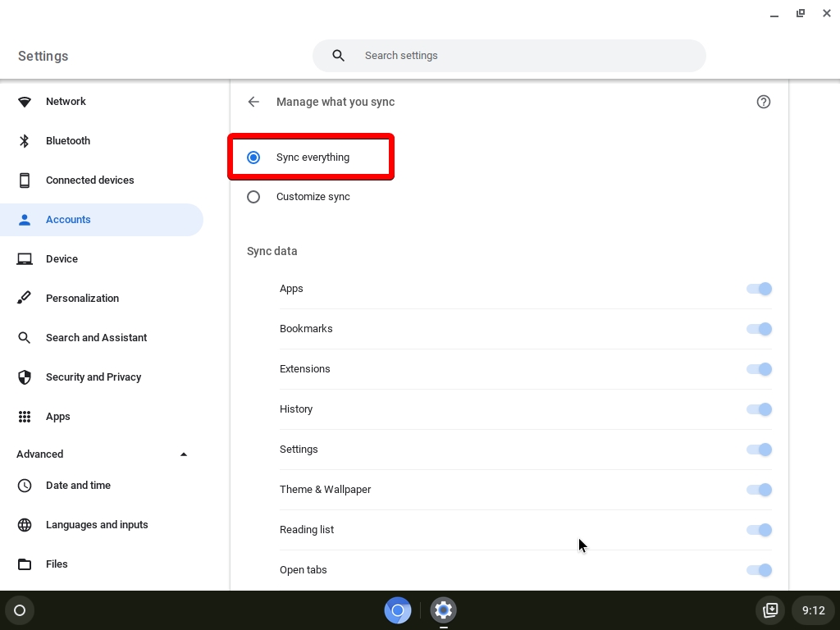Click the Search settings field
840x630 pixels.
(509, 55)
